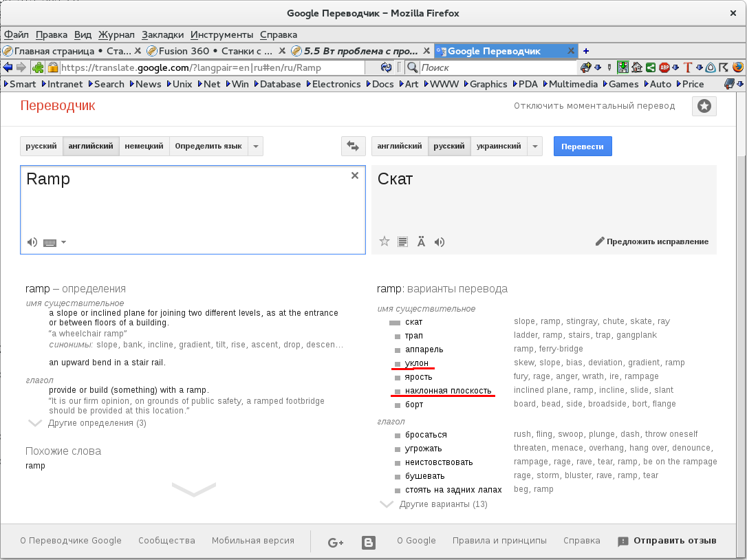Open keyboard input options dropdown arrow
This screenshot has width=747, height=560.
click(64, 242)
